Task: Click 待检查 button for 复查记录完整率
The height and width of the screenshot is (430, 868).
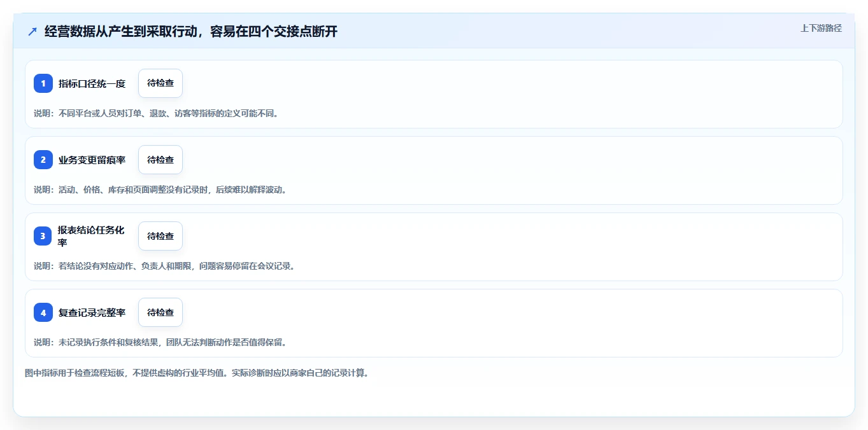Action: coord(160,312)
